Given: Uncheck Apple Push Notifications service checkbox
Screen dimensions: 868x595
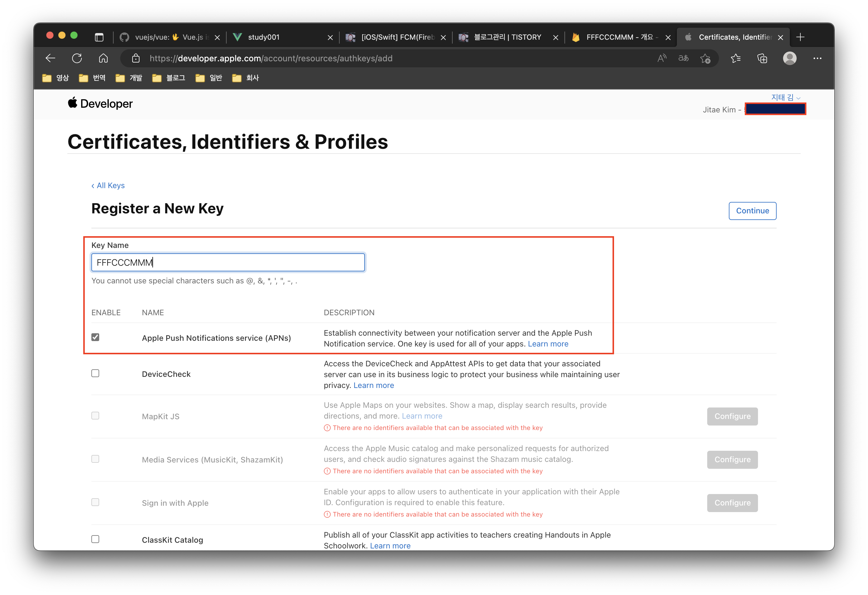Looking at the screenshot, I should 95,337.
